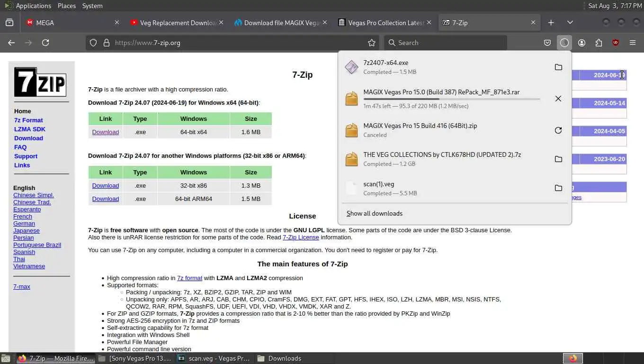Open the Support sidebar link
Image resolution: width=644 pixels, height=364 pixels.
26,156
